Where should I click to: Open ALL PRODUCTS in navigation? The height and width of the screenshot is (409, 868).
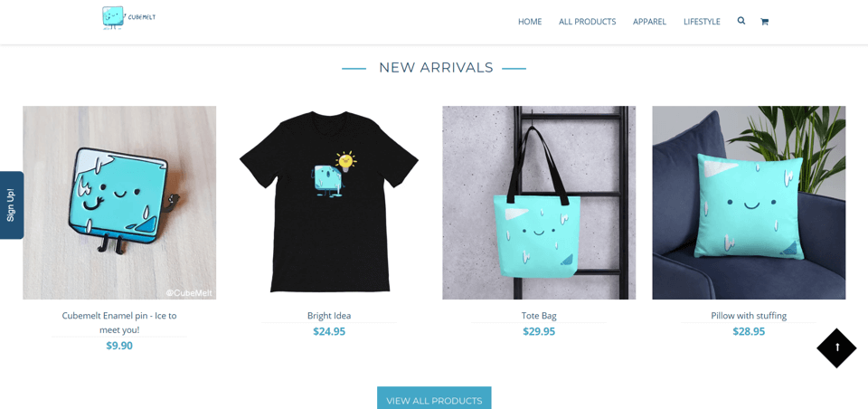[588, 22]
